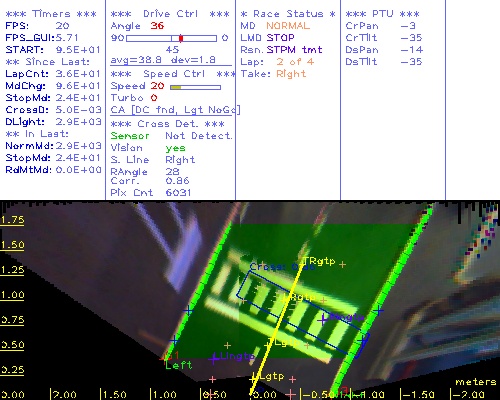Click the NORMAL mode value

[x=288, y=26]
